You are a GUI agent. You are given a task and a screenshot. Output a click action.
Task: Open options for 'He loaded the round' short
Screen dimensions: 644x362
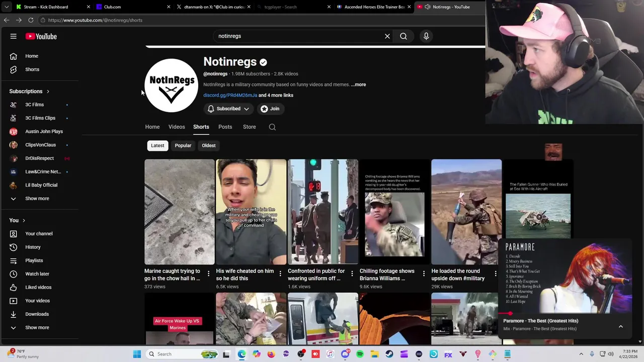point(496,274)
